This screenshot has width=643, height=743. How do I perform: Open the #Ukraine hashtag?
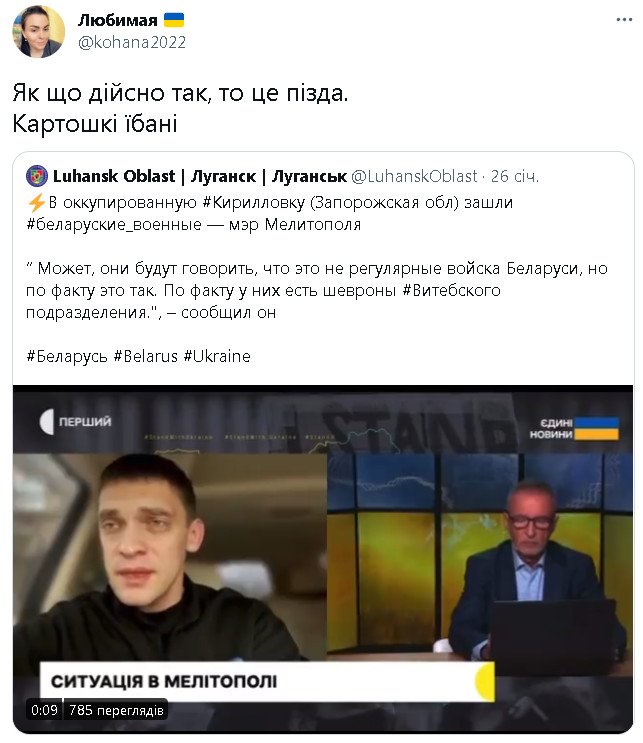217,356
